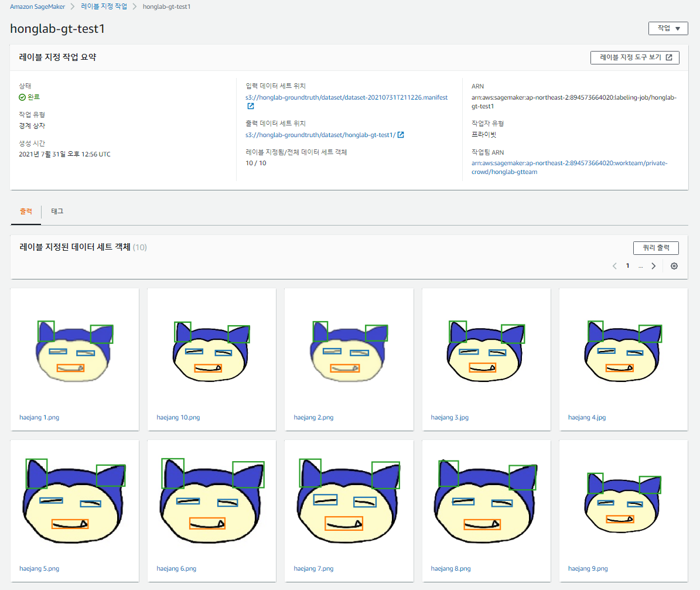Open the haejang 3.jpg file link
This screenshot has width=700, height=590.
point(449,417)
